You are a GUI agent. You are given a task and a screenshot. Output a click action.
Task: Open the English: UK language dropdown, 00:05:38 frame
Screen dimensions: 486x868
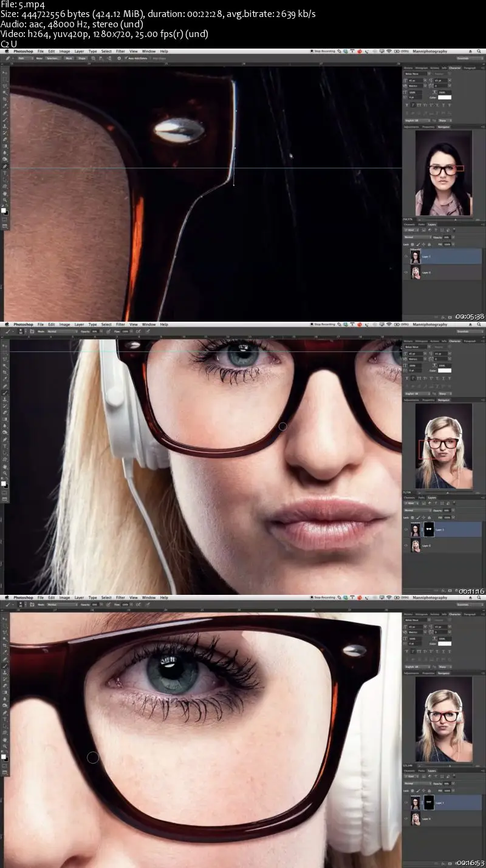[x=417, y=120]
